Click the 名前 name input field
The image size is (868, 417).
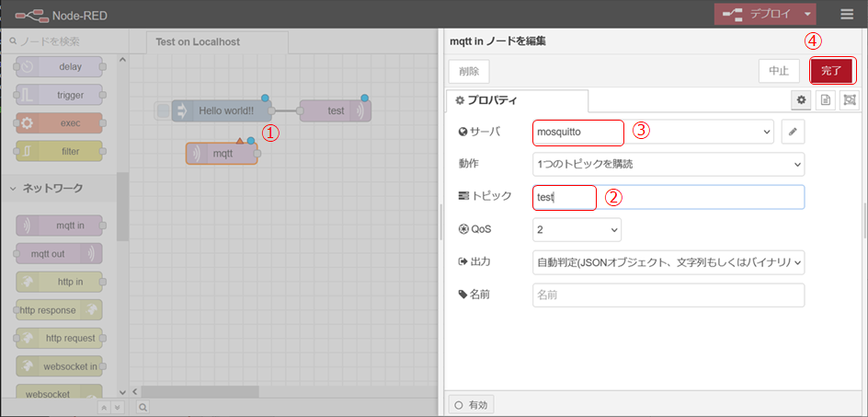668,295
